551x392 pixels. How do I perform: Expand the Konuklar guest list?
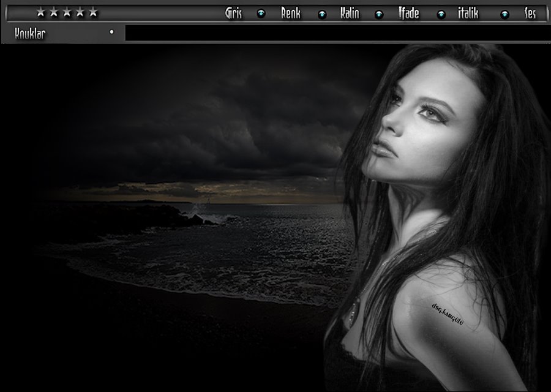(31, 33)
